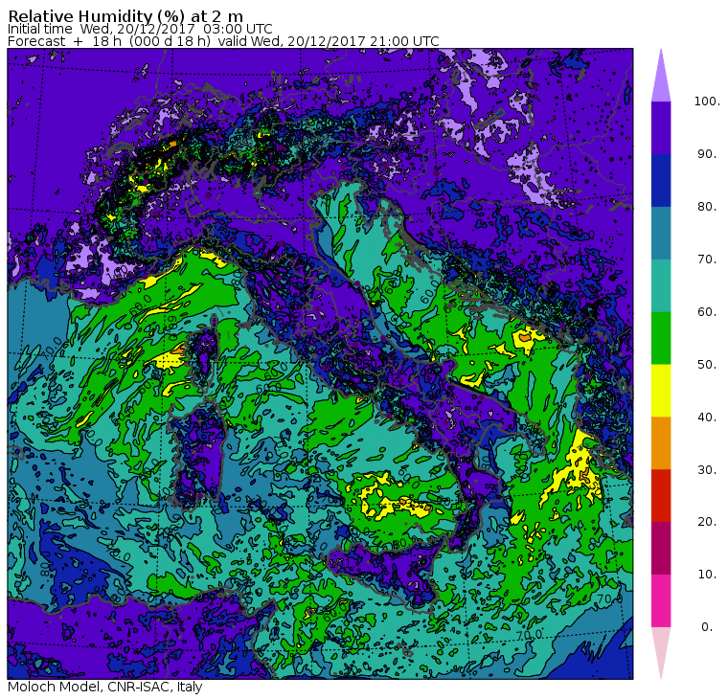728x700 pixels.
Task: Click the 0–10% magenta legend band
Action: 661,600
